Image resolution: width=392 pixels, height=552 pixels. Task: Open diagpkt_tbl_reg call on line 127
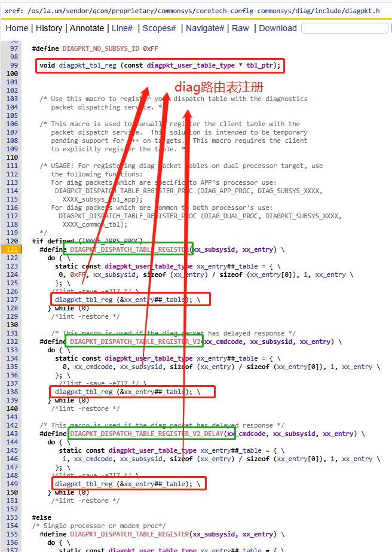[84, 300]
